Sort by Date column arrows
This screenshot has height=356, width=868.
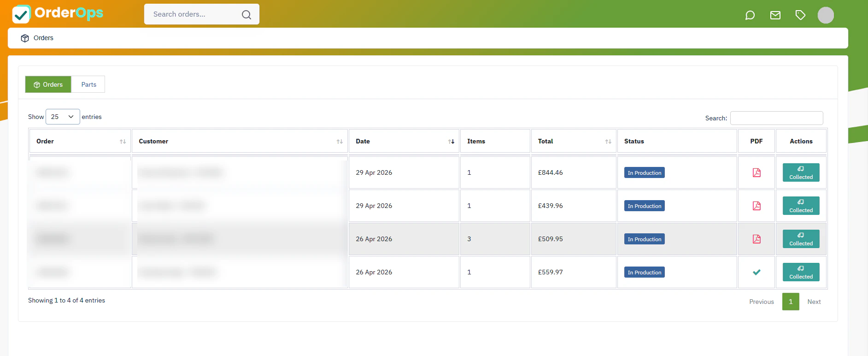pyautogui.click(x=452, y=142)
